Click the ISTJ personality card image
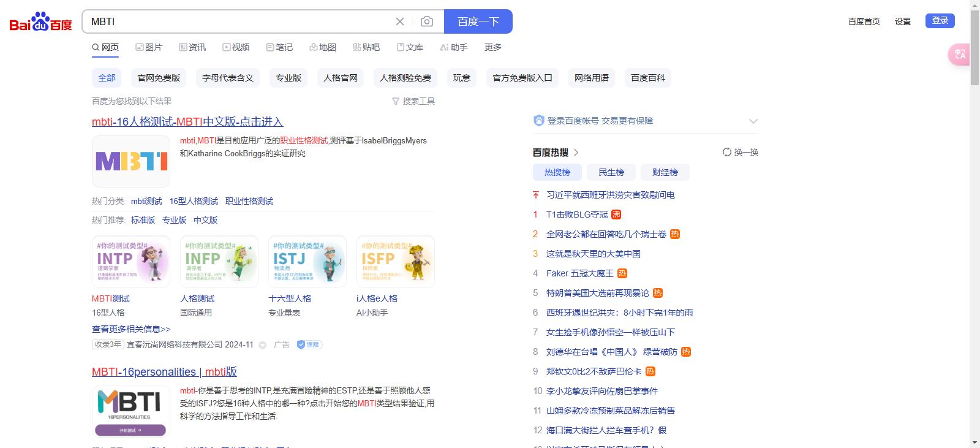This screenshot has height=448, width=980. 307,262
